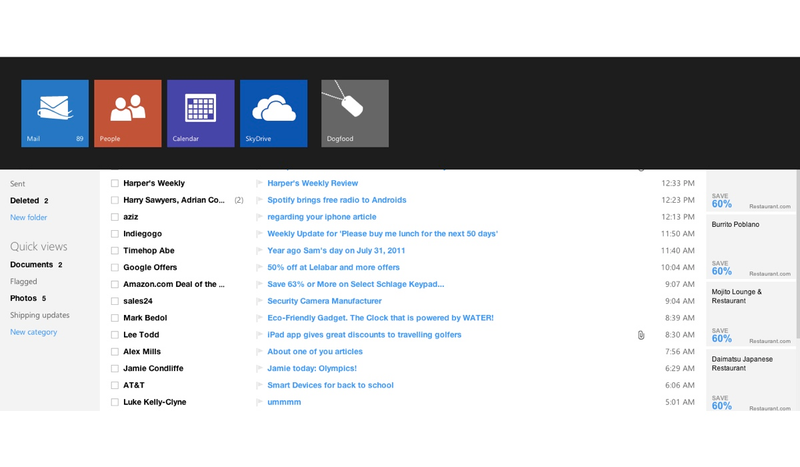Open the Dogfood tile
This screenshot has width=800, height=467.
(355, 113)
